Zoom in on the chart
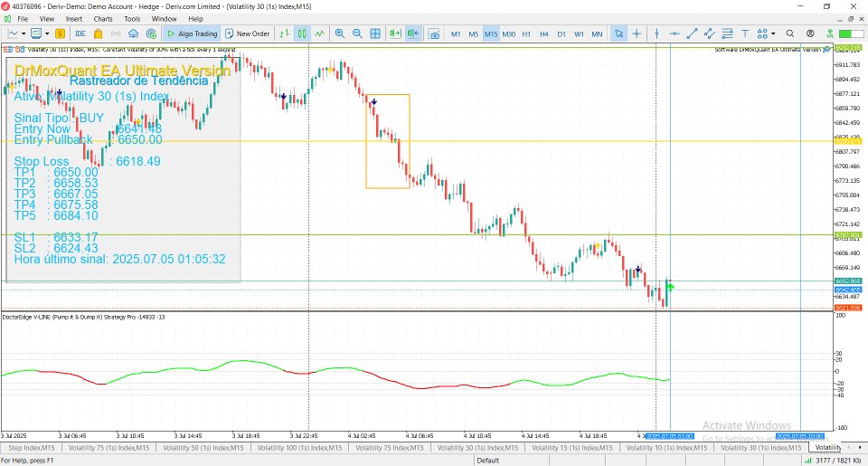 (x=340, y=33)
